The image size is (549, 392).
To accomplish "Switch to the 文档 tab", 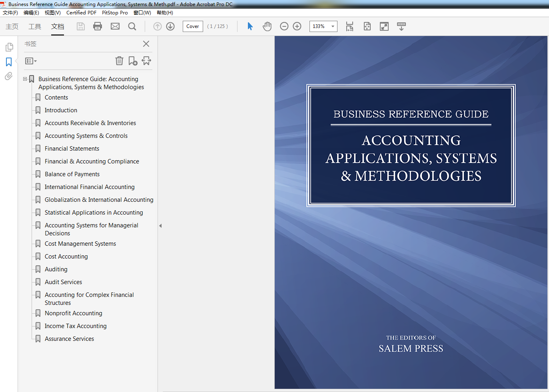I will pos(58,26).
